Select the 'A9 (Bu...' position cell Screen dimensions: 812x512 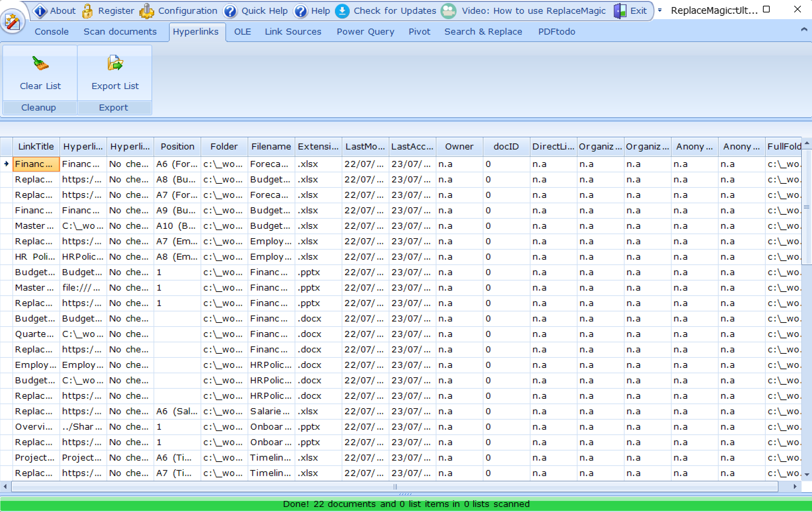pyautogui.click(x=177, y=211)
